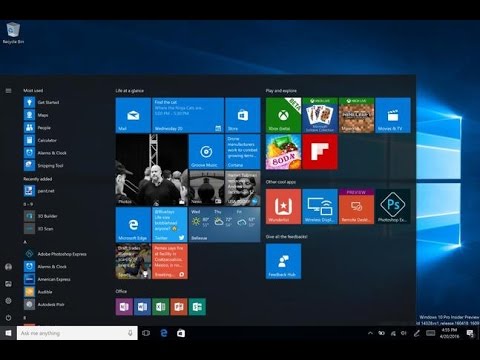480x360 pixels.
Task: Launch Microsoft Solitaire Collection tile
Action: point(320,115)
